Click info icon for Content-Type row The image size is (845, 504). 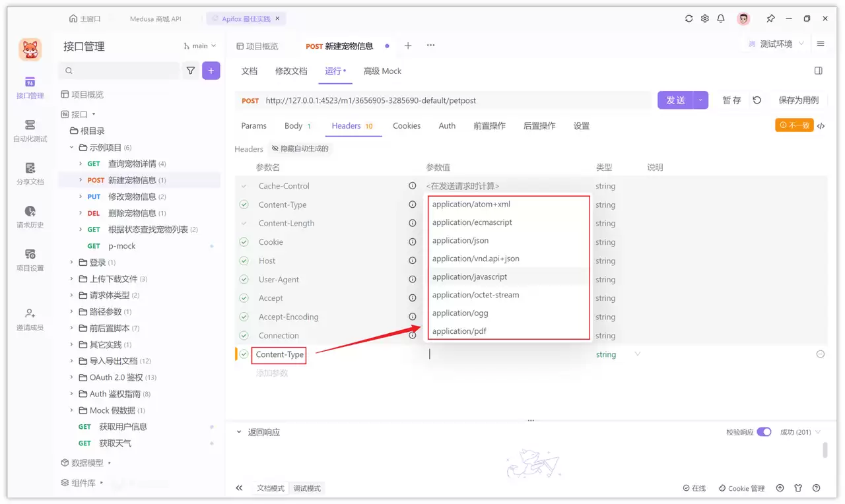point(413,205)
